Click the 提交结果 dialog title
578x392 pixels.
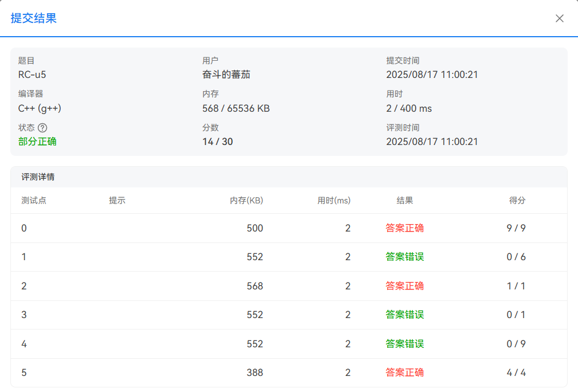click(x=33, y=18)
